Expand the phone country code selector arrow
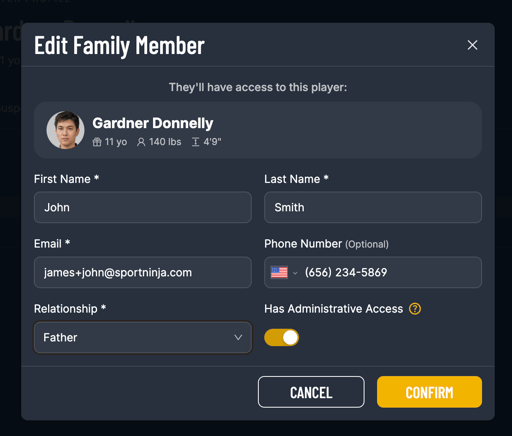Viewport: 512px width, 436px height. click(x=295, y=273)
